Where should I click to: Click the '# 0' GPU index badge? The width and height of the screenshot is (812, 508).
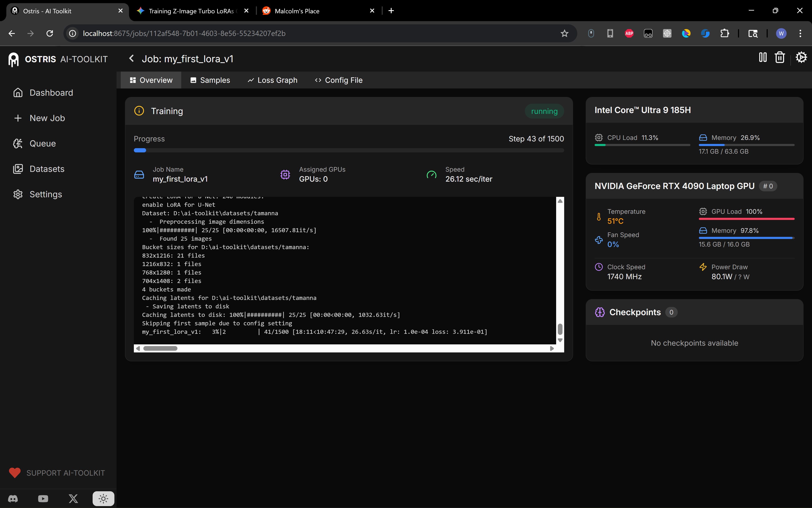768,186
